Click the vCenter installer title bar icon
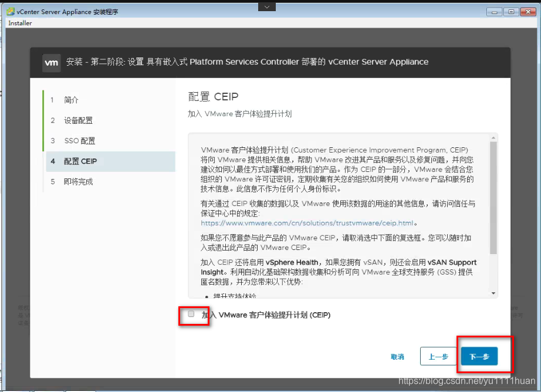Image resolution: width=541 pixels, height=392 pixels. click(x=11, y=12)
